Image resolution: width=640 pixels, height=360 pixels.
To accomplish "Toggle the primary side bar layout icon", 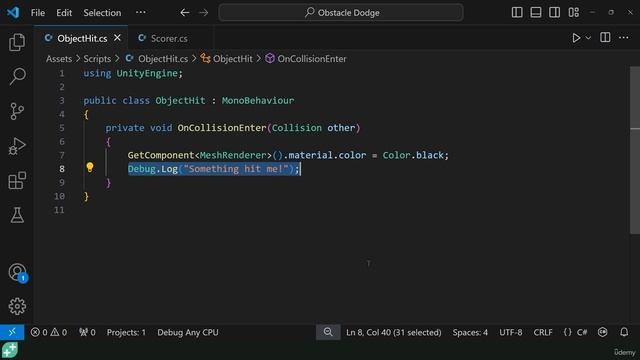I will point(517,13).
